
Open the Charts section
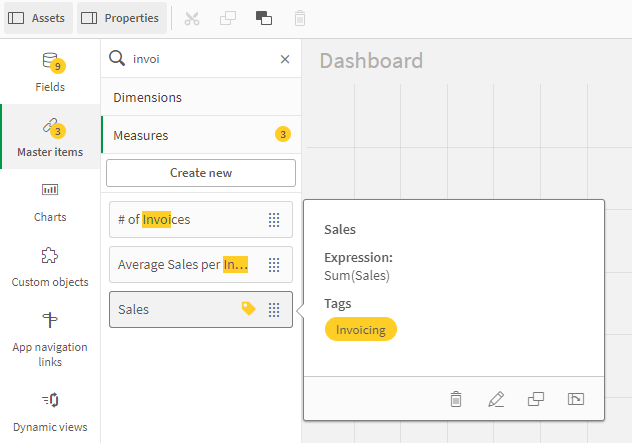tap(50, 202)
